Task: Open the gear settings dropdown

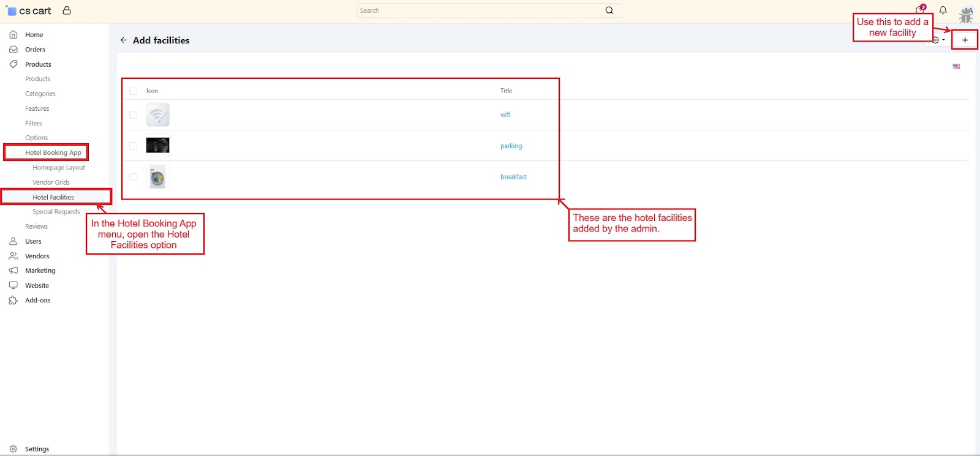Action: (x=938, y=40)
